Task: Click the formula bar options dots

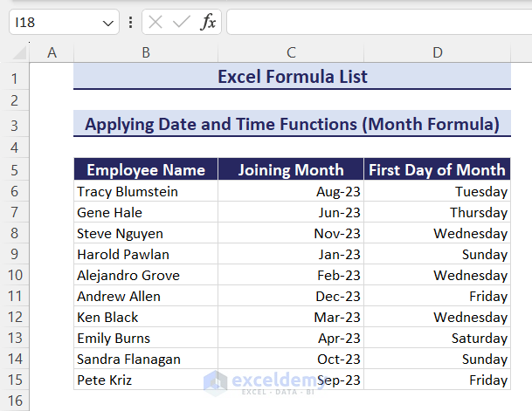Action: (131, 23)
